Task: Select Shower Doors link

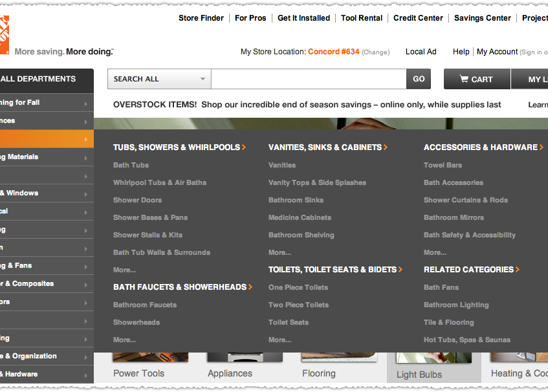Action: click(x=137, y=200)
